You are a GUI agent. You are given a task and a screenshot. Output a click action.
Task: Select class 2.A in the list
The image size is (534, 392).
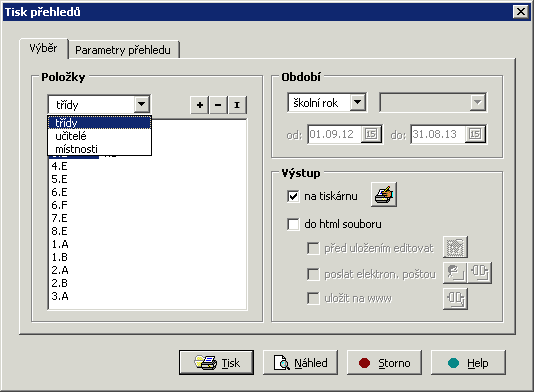coord(60,270)
